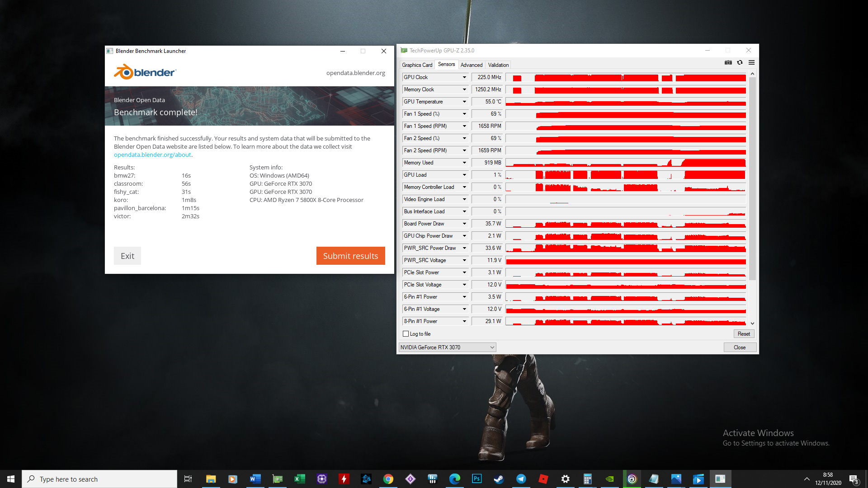Image resolution: width=868 pixels, height=488 pixels.
Task: Expand the Memory Clock sensor dropdown
Action: [464, 89]
